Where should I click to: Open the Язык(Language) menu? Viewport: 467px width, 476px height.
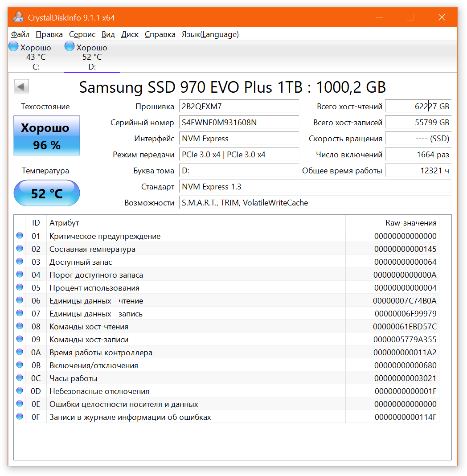210,34
